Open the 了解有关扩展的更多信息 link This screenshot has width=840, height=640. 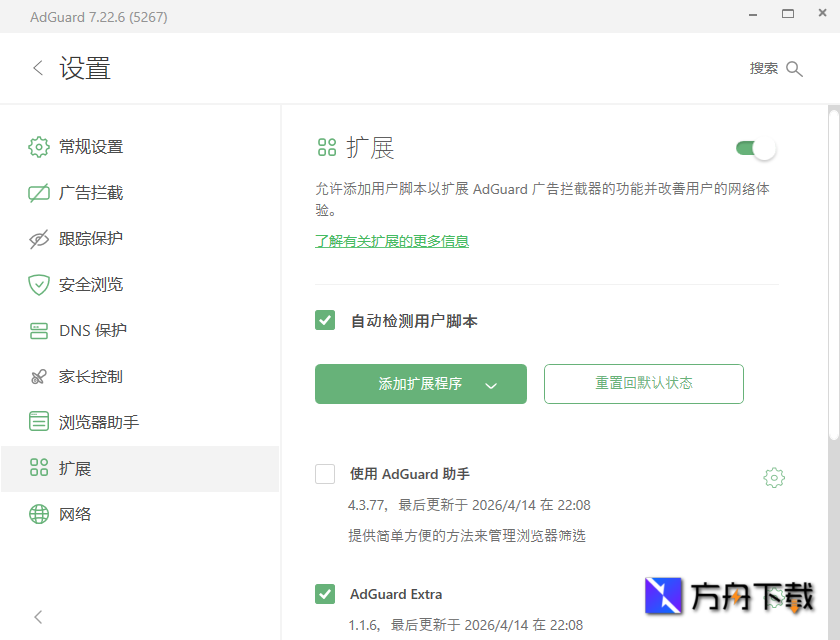tap(392, 241)
